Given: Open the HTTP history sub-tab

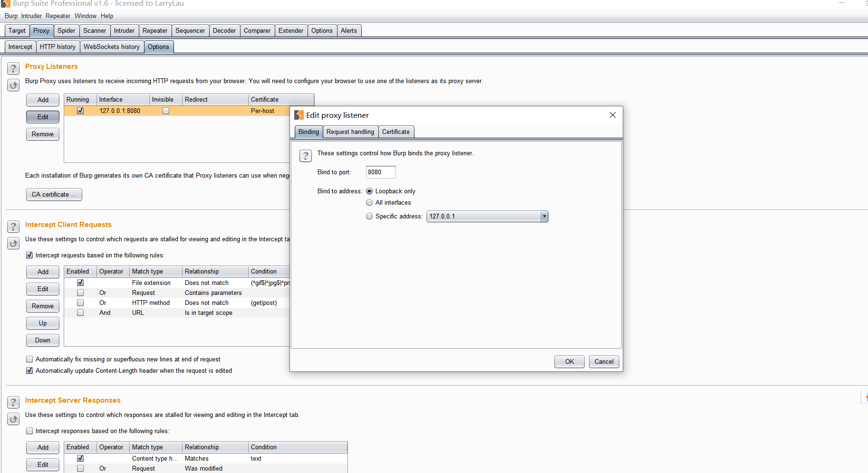Looking at the screenshot, I should [58, 47].
